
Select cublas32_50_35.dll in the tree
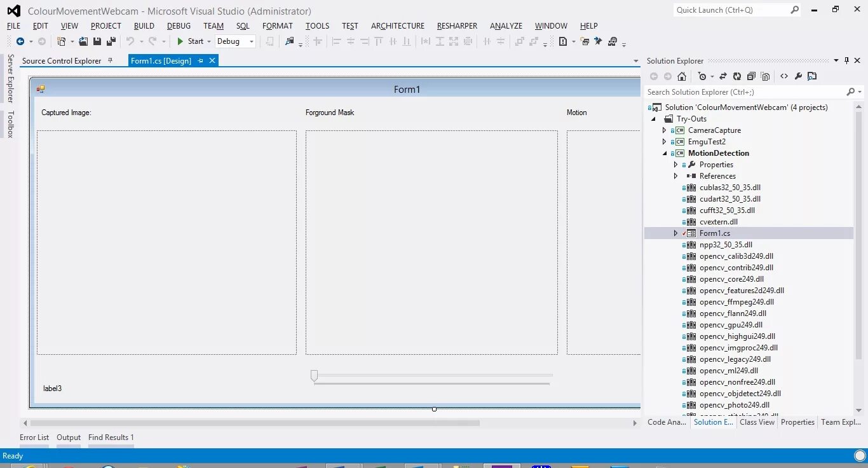pos(730,188)
